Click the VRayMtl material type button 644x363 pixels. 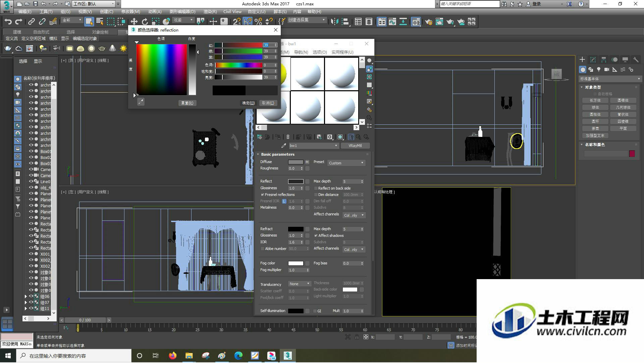355,146
